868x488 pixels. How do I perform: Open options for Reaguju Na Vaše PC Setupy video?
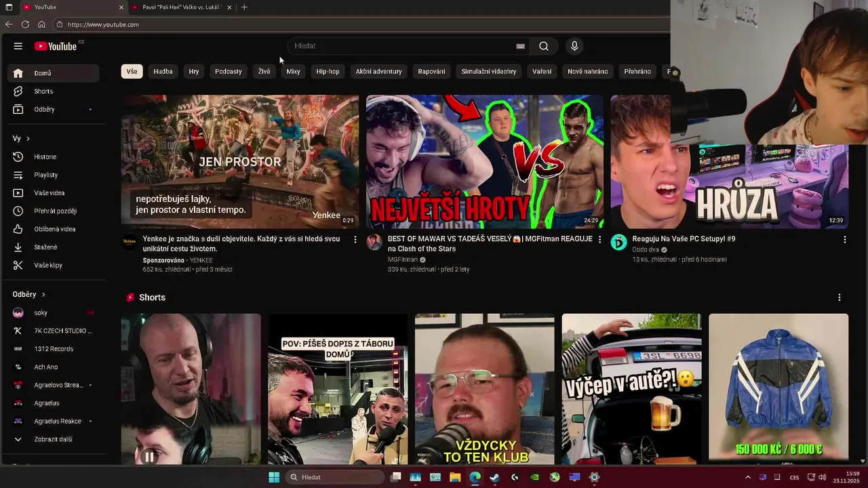click(844, 239)
